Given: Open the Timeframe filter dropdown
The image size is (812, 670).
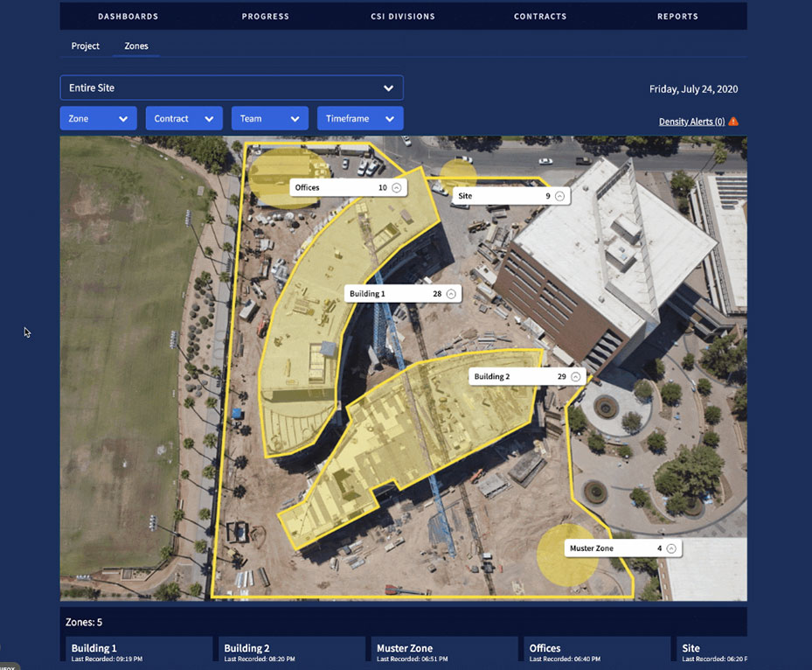Looking at the screenshot, I should click(x=360, y=117).
